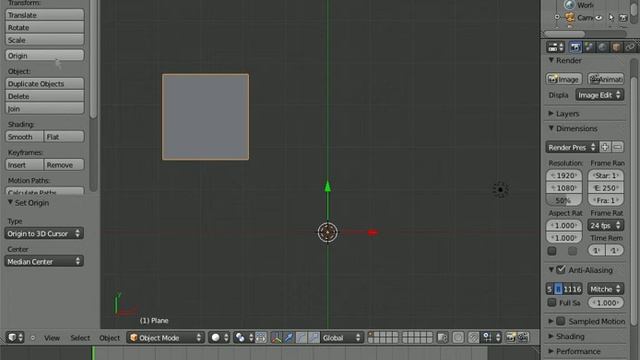Collapse the Set Origin operator panel
Screen dimensions: 640x360
10,202
